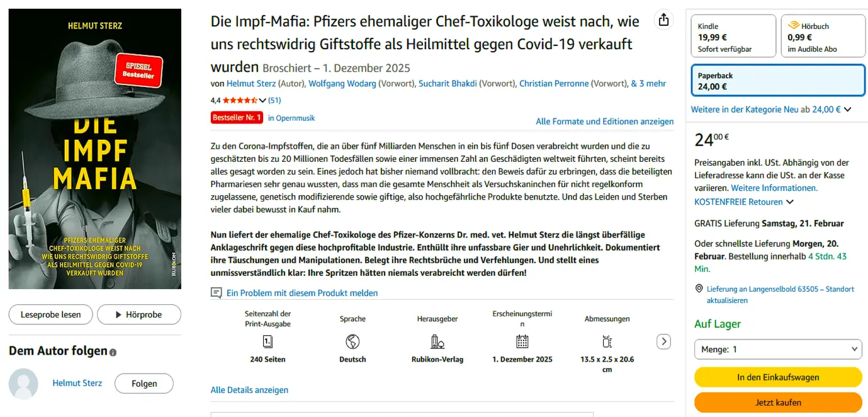The height and width of the screenshot is (417, 868).
Task: Click the publisher building icon
Action: pyautogui.click(x=437, y=341)
